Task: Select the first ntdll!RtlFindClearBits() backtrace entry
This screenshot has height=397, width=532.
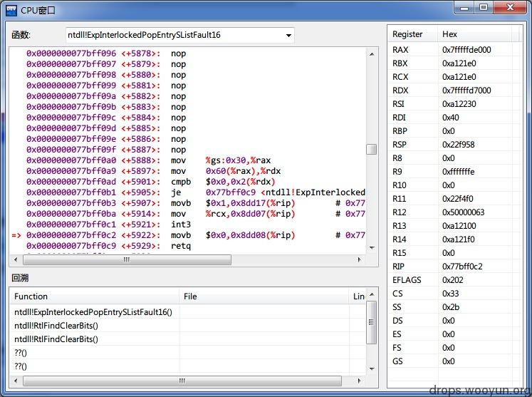Action: coord(56,326)
